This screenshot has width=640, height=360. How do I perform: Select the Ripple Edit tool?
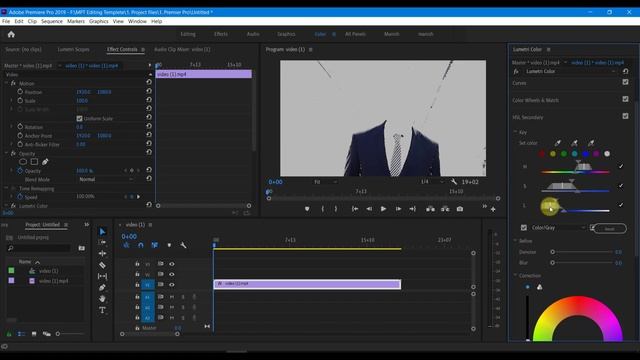pyautogui.click(x=102, y=253)
